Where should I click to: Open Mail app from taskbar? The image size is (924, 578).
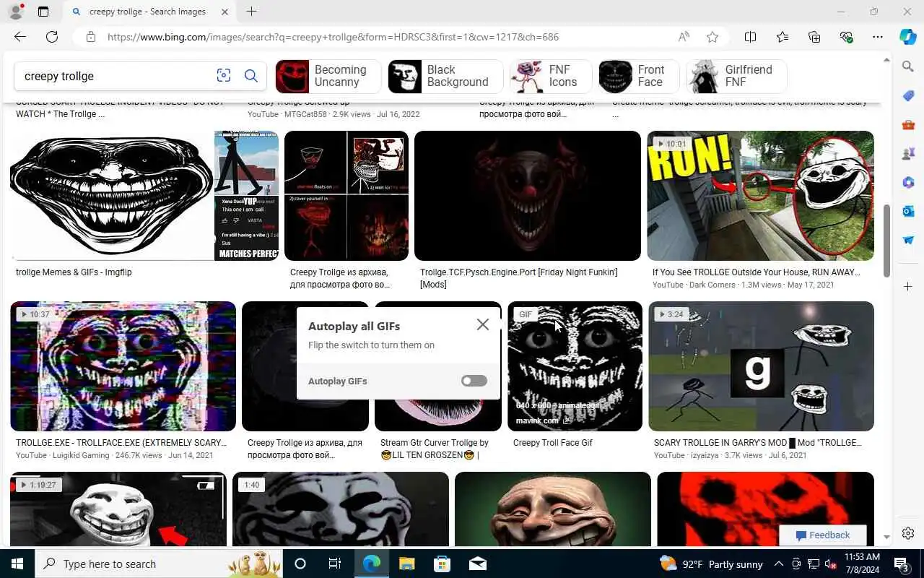click(477, 564)
